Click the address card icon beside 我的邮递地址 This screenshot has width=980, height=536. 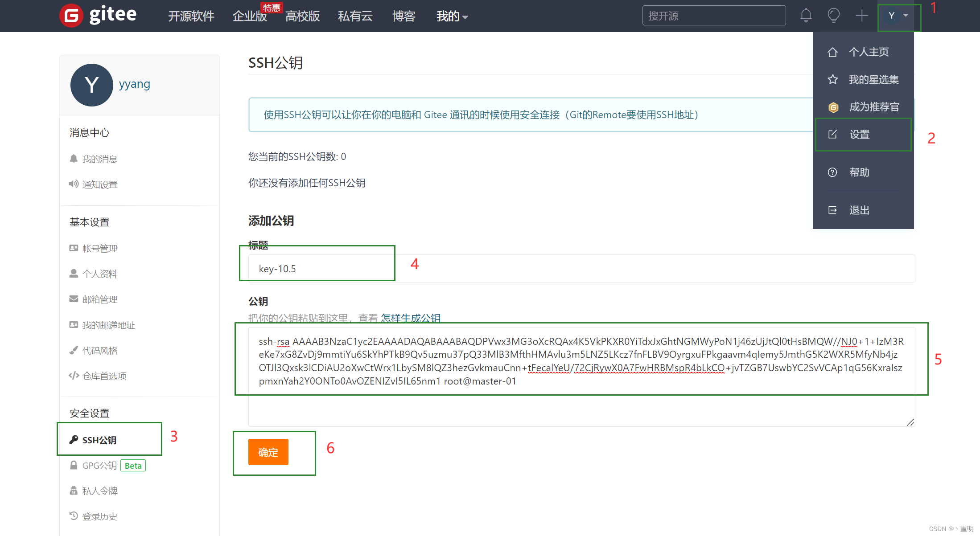74,325
